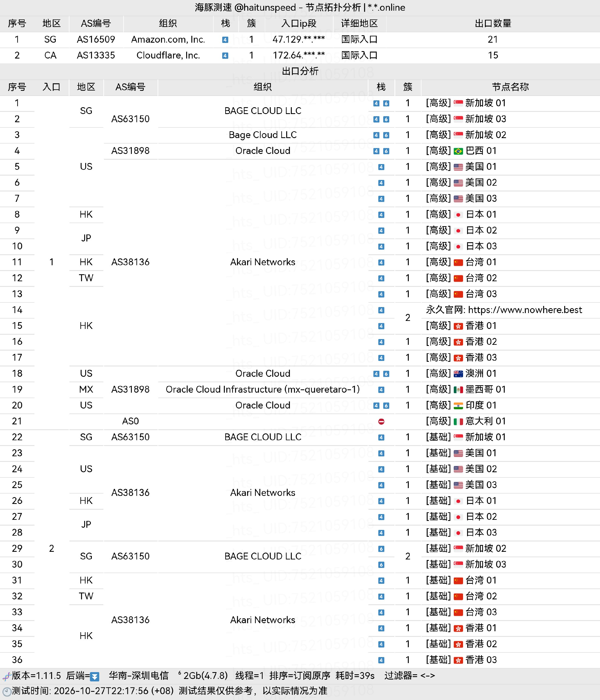Click the [基础] 日本 02 node name
The height and width of the screenshot is (700, 600).
[x=461, y=517]
